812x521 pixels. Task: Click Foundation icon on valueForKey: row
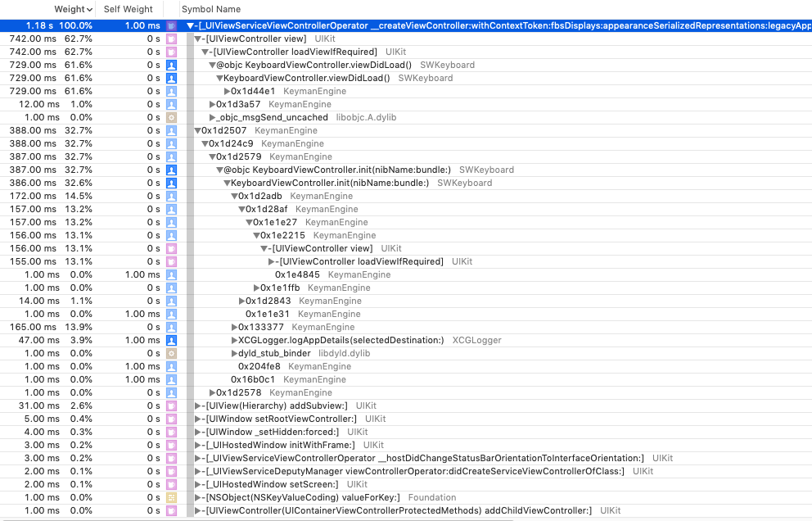tap(171, 498)
